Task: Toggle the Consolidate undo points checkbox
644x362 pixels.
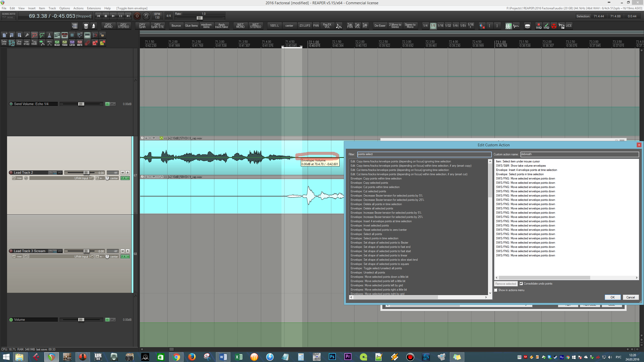Action: (521, 284)
